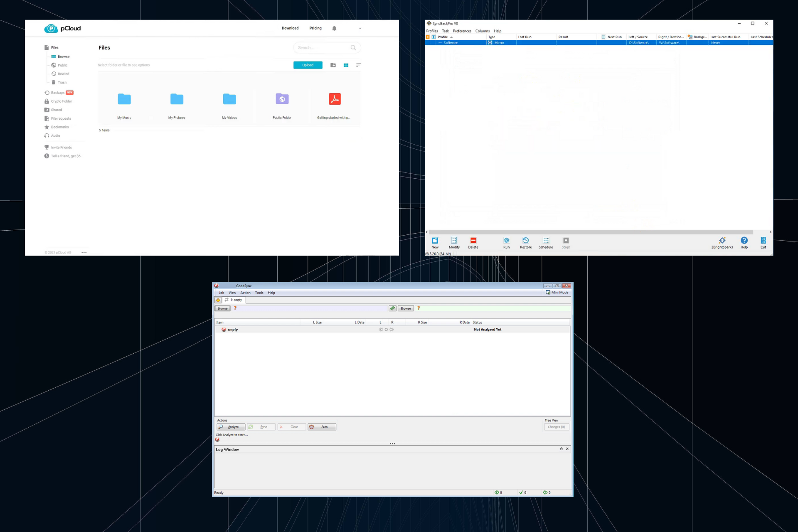
Task: Open SyncBackPro Columns menu
Action: click(483, 31)
